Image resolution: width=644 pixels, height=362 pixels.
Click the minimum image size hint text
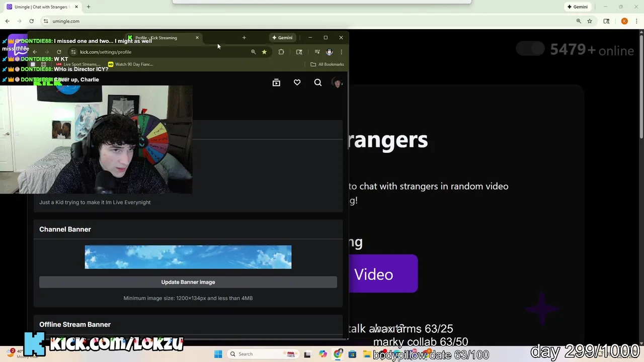tap(188, 298)
